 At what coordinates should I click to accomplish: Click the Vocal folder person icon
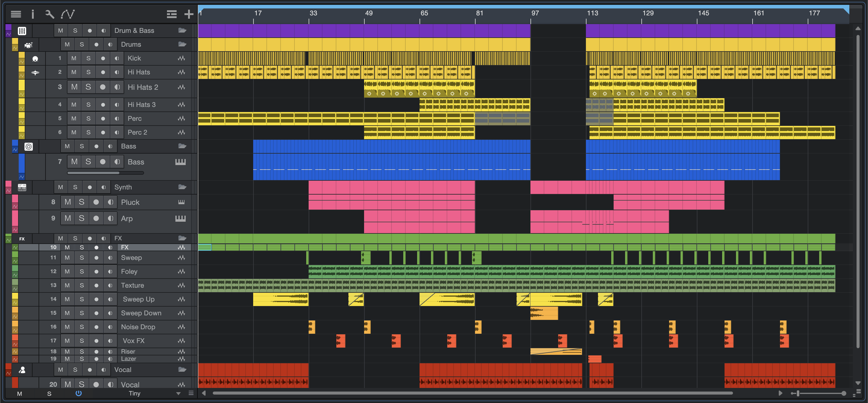click(x=22, y=370)
